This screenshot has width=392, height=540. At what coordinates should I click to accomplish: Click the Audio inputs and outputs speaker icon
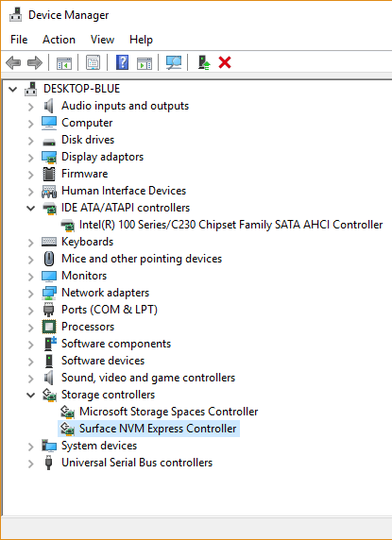coord(48,106)
